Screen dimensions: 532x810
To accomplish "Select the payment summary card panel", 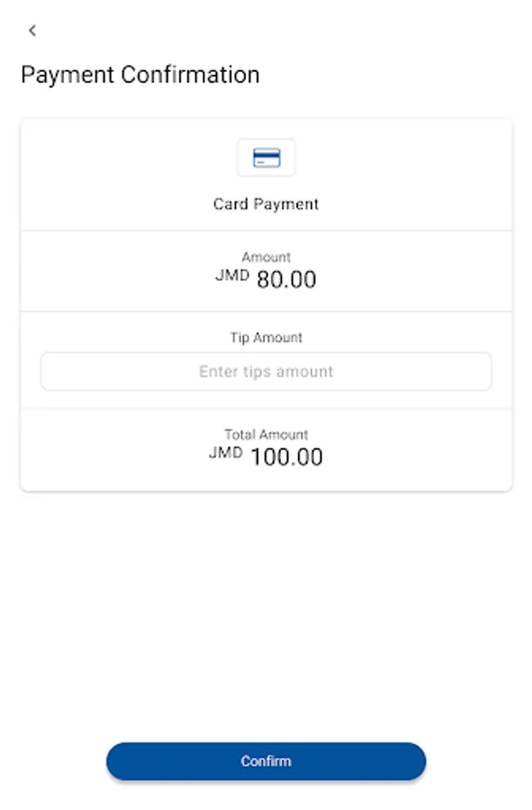I will coord(266,304).
